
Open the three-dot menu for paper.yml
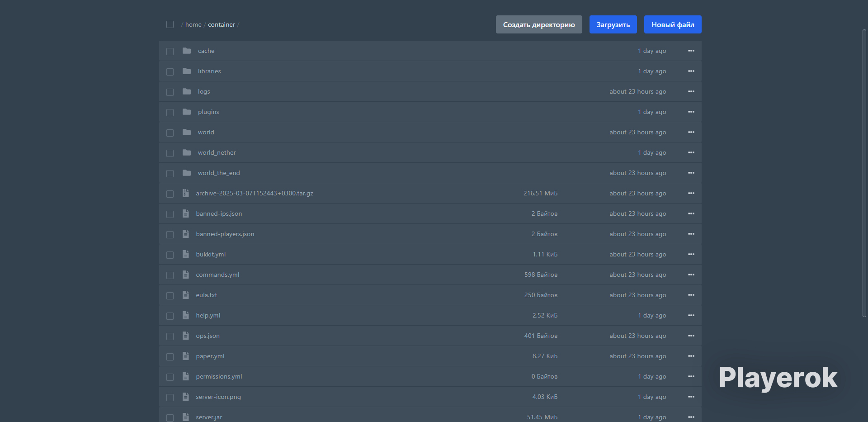pyautogui.click(x=691, y=356)
